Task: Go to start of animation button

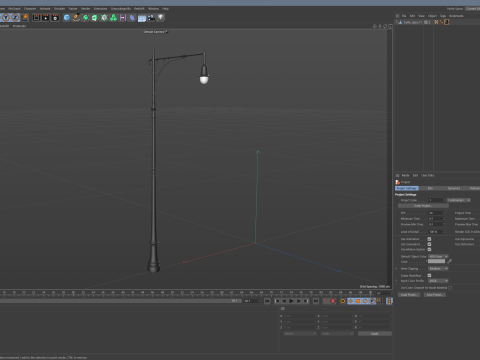Action: coord(267,301)
